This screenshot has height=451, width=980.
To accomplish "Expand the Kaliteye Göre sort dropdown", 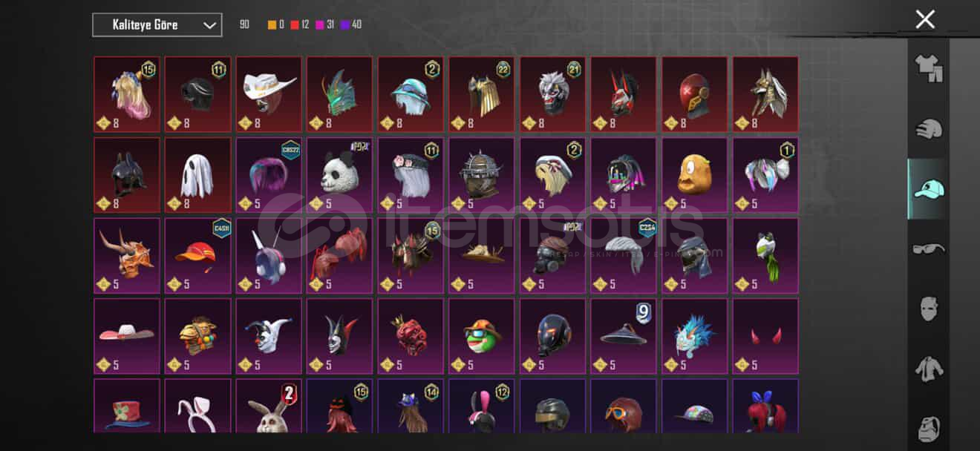I will (x=157, y=24).
